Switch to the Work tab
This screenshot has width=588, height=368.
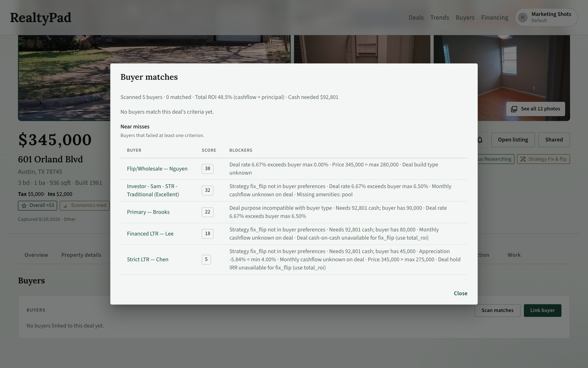point(514,255)
